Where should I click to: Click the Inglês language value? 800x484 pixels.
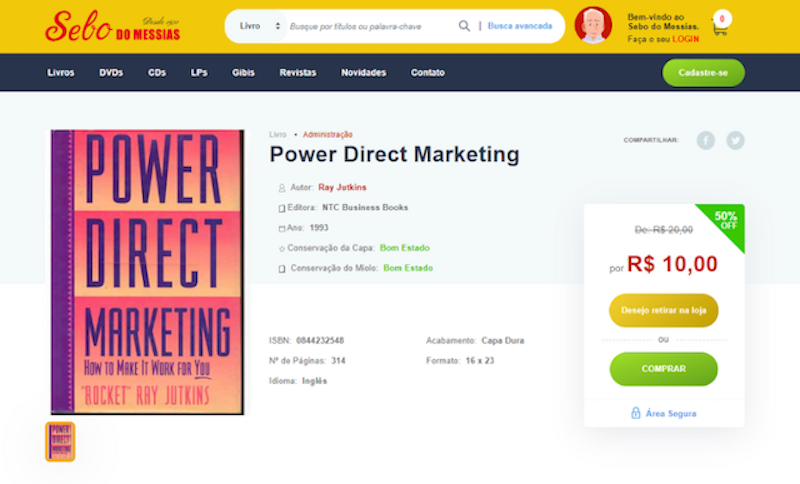(314, 381)
